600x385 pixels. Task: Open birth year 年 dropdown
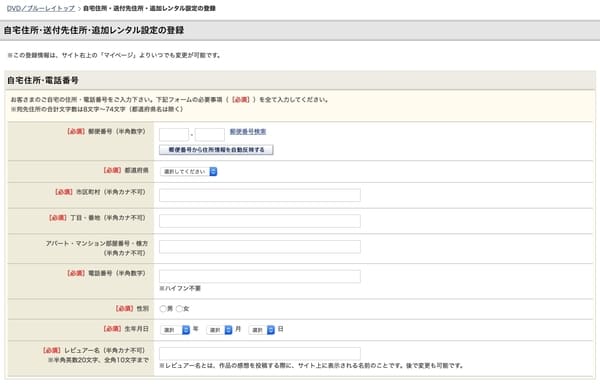(175, 330)
